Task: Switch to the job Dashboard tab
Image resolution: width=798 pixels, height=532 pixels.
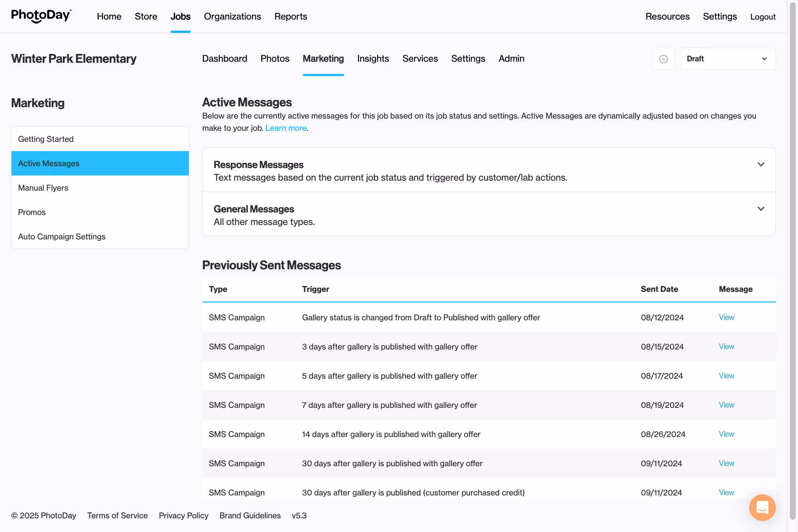Action: (x=225, y=58)
